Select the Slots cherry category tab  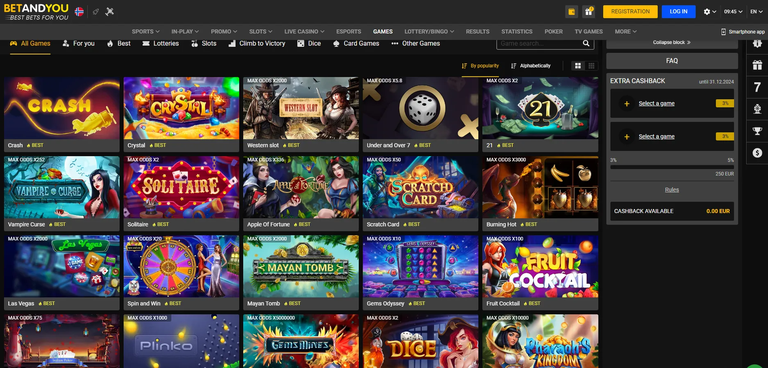click(x=204, y=44)
